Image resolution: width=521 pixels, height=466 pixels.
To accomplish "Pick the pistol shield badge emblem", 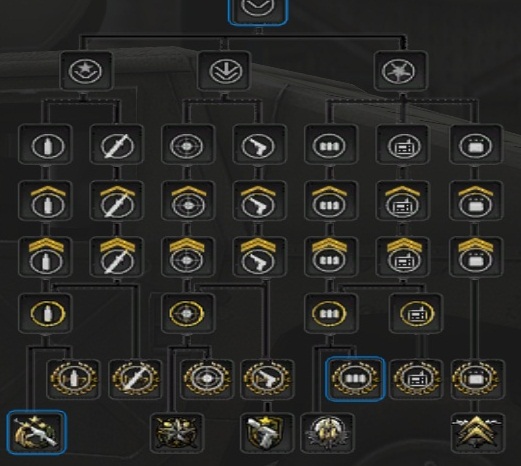I will (x=267, y=433).
